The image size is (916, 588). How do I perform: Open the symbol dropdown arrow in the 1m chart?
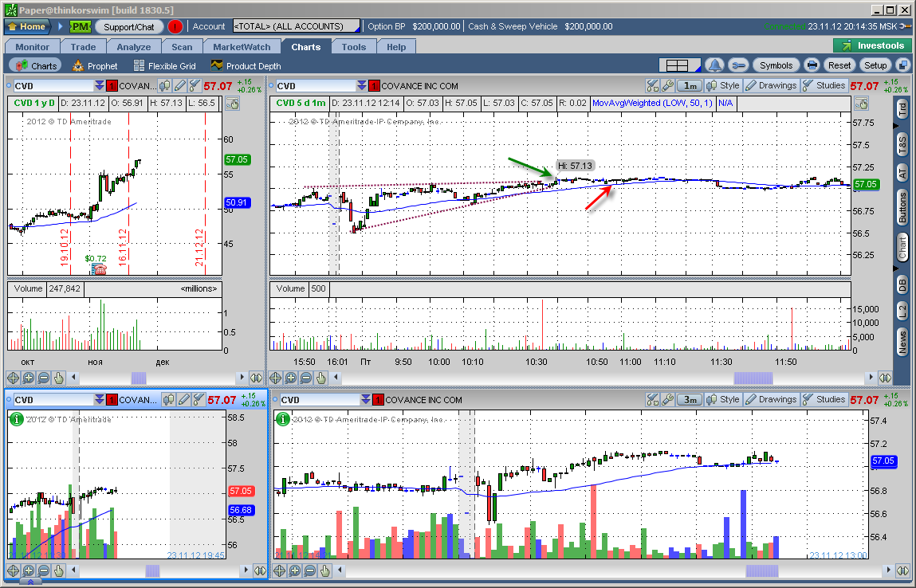(x=362, y=86)
